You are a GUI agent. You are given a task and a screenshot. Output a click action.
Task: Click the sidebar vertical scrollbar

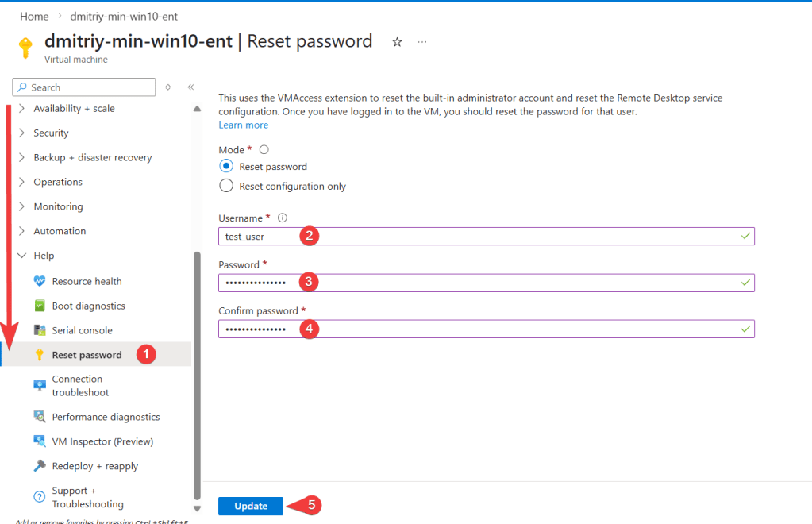197,373
